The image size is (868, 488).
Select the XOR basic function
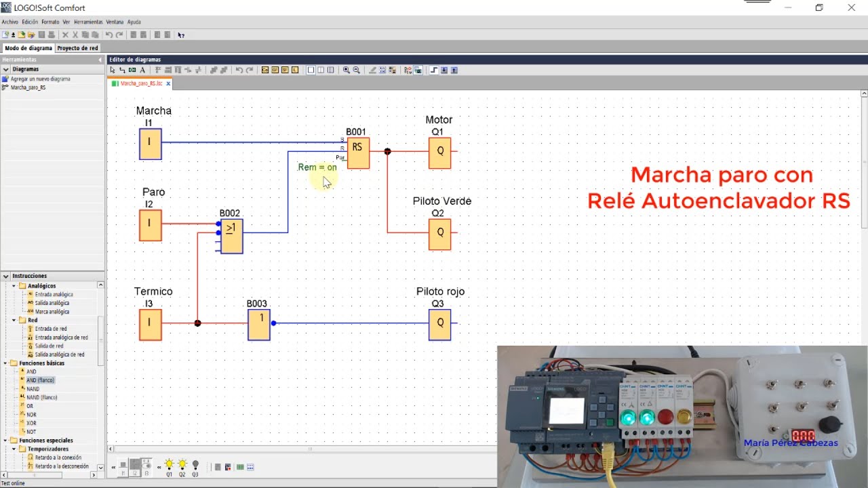pyautogui.click(x=31, y=423)
